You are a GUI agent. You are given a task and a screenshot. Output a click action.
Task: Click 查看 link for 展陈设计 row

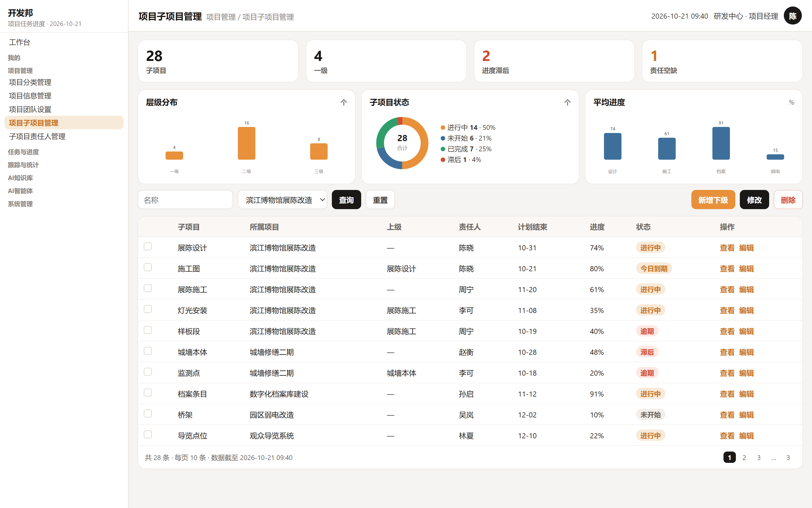727,248
